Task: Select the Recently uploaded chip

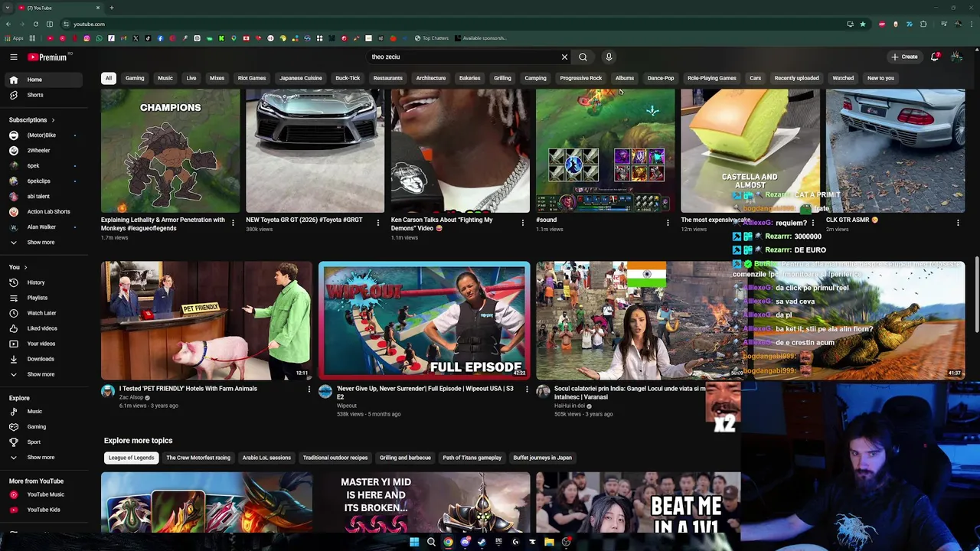Action: click(796, 78)
